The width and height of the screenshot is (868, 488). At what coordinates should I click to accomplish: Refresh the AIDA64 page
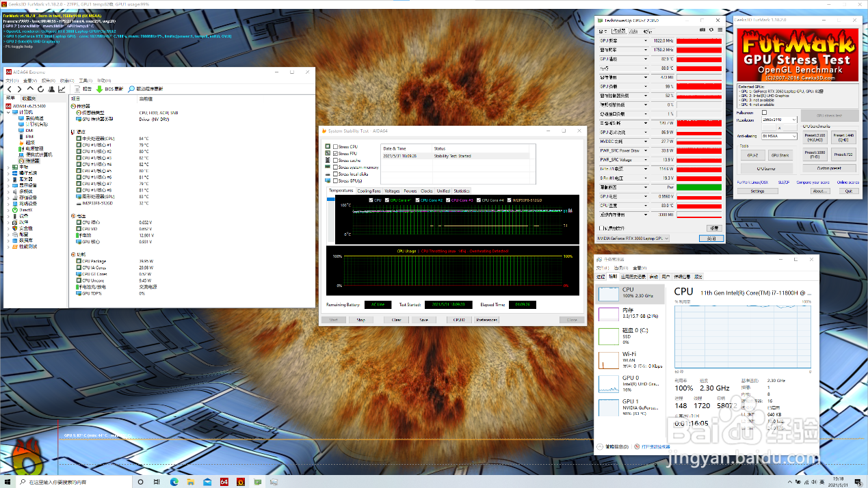pyautogui.click(x=41, y=89)
